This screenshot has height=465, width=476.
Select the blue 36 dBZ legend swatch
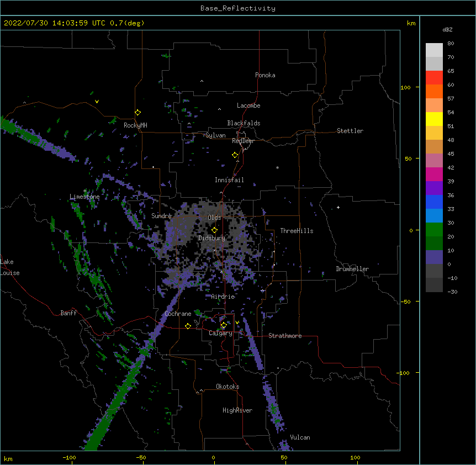point(434,202)
